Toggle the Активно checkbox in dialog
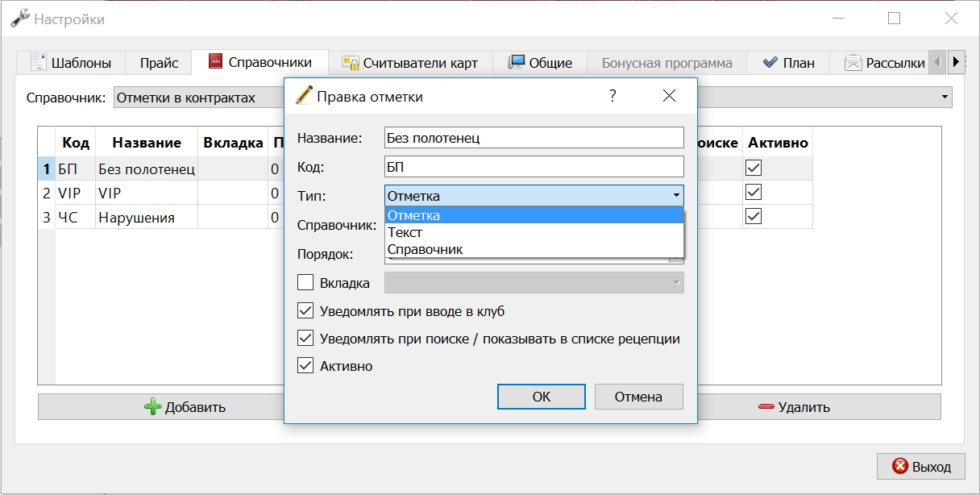Viewport: 980px width, 495px height. coord(305,365)
